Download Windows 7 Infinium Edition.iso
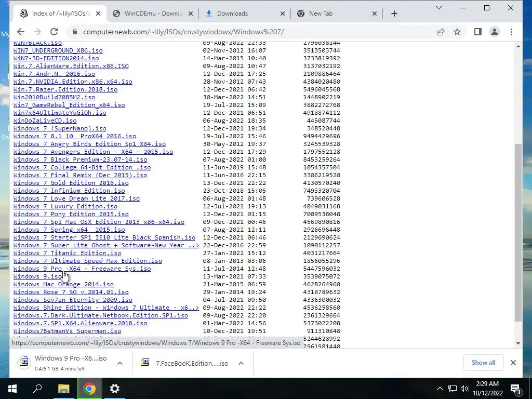The width and height of the screenshot is (532, 399). (x=69, y=191)
